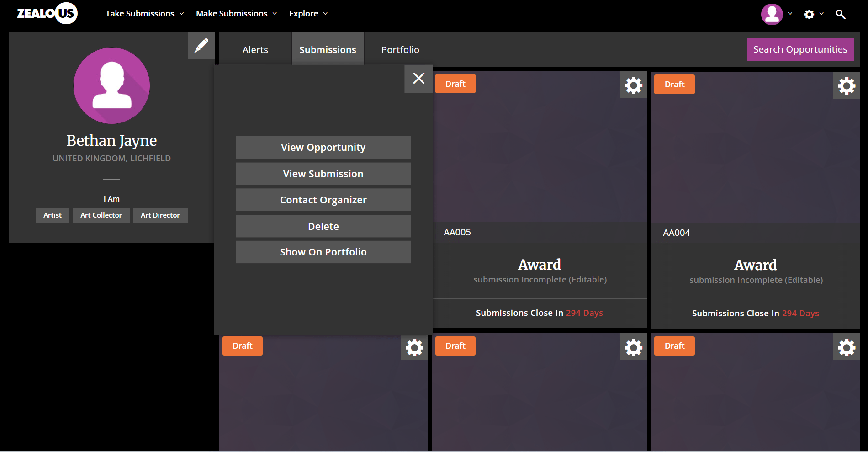The width and height of the screenshot is (868, 452).
Task: Select View Opportunity option
Action: click(323, 147)
